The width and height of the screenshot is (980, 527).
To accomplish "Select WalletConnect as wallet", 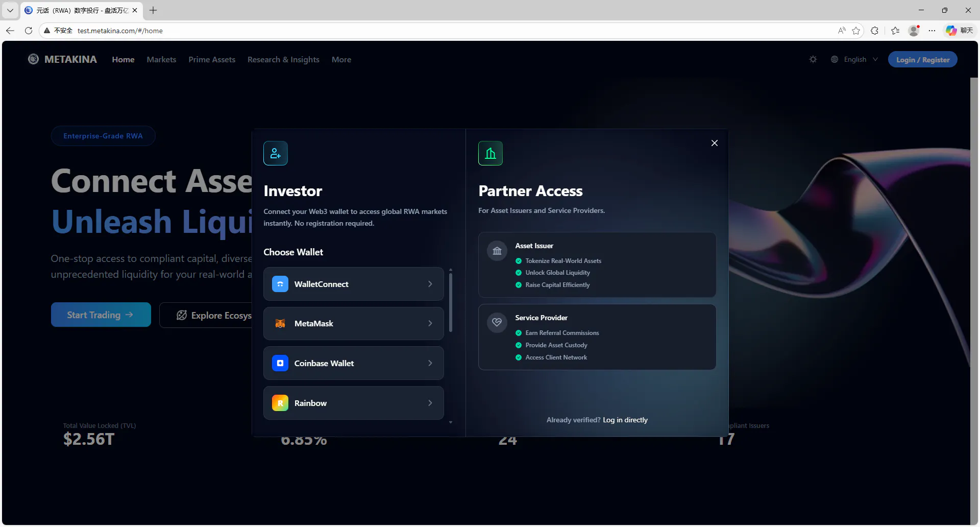I will point(354,284).
